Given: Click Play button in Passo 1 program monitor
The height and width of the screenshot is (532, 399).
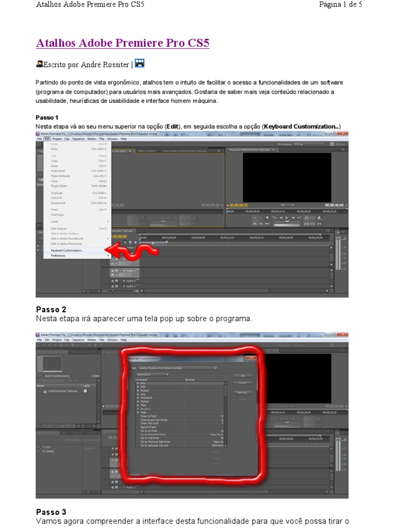Looking at the screenshot, I should pos(287,218).
